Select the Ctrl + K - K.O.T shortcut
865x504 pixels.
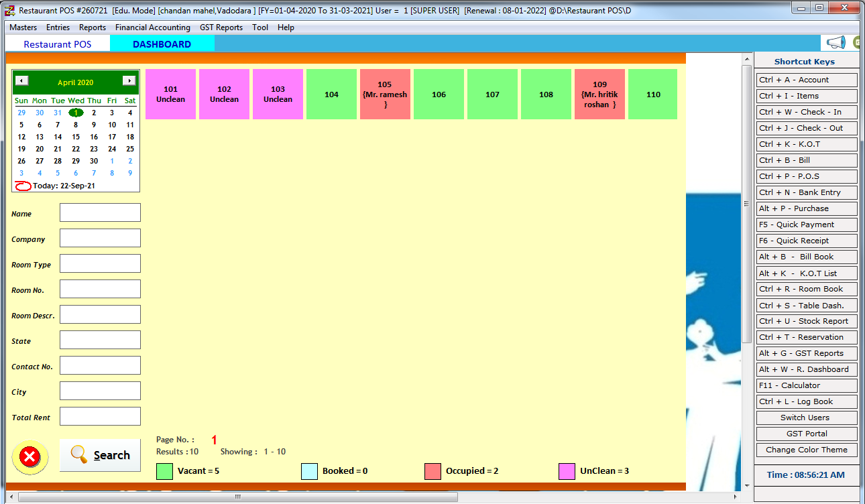click(807, 144)
